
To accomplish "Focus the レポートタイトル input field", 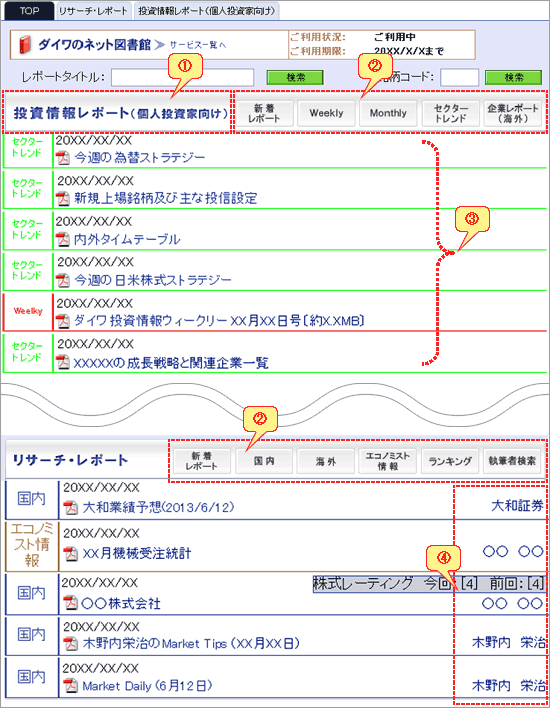I will [x=182, y=77].
